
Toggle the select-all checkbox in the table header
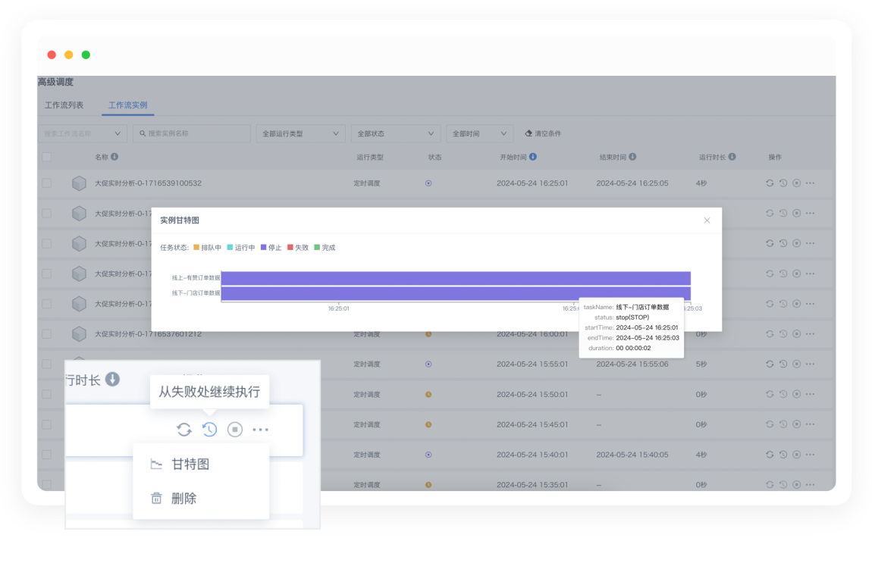tap(47, 158)
